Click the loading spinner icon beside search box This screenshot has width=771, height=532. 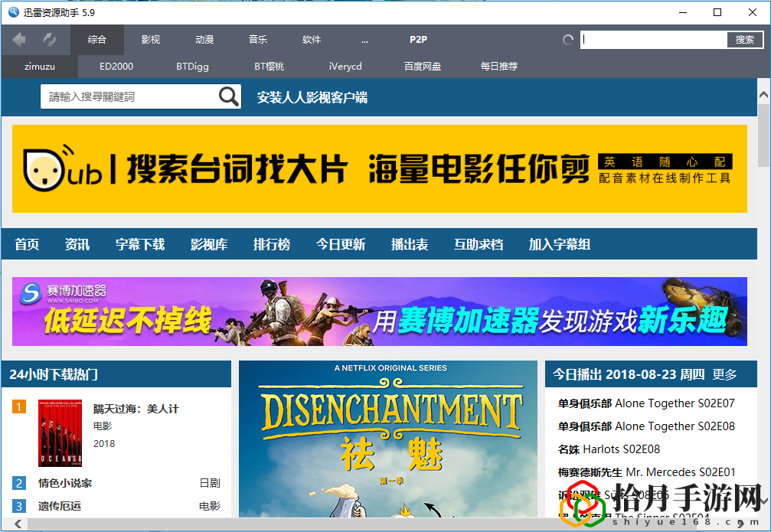pyautogui.click(x=568, y=40)
